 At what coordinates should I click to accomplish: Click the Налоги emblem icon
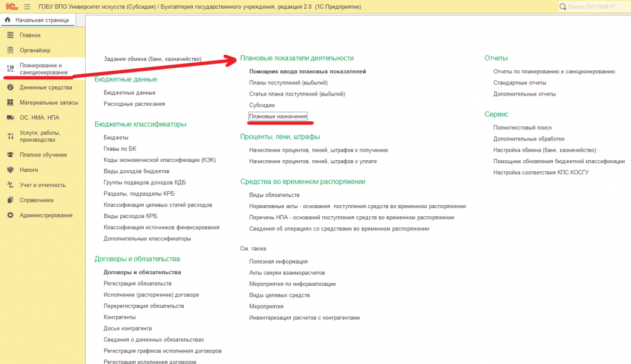point(10,170)
